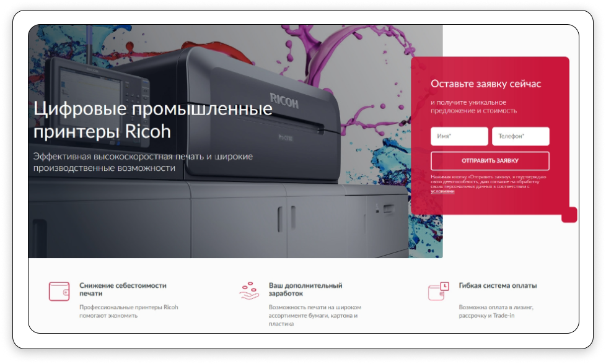Screen dimensions: 606x364
Task: Click text и получите уникальное предложение
Action: (x=473, y=106)
